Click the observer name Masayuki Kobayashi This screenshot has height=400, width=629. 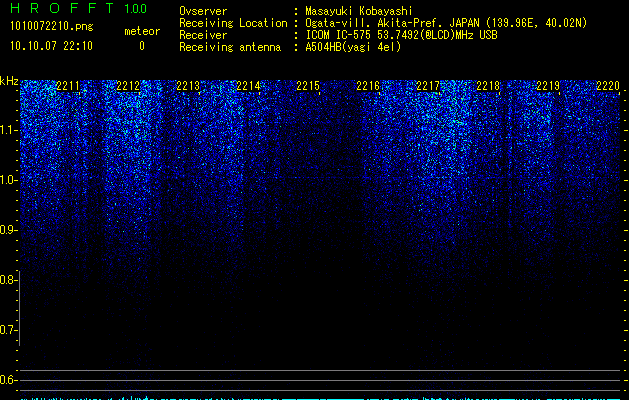(x=359, y=11)
